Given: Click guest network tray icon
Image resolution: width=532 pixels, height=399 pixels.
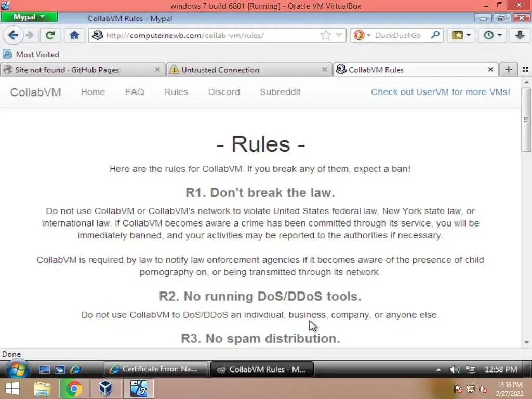Looking at the screenshot, I should [471, 369].
